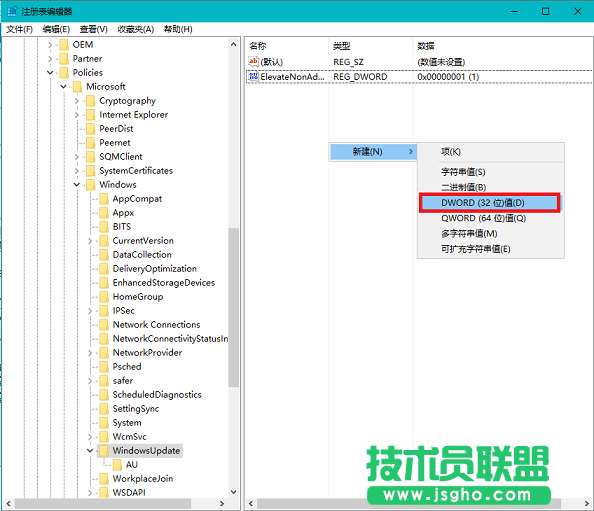Click the System folder icon
Viewport: 594px width, 511px height.
104,423
